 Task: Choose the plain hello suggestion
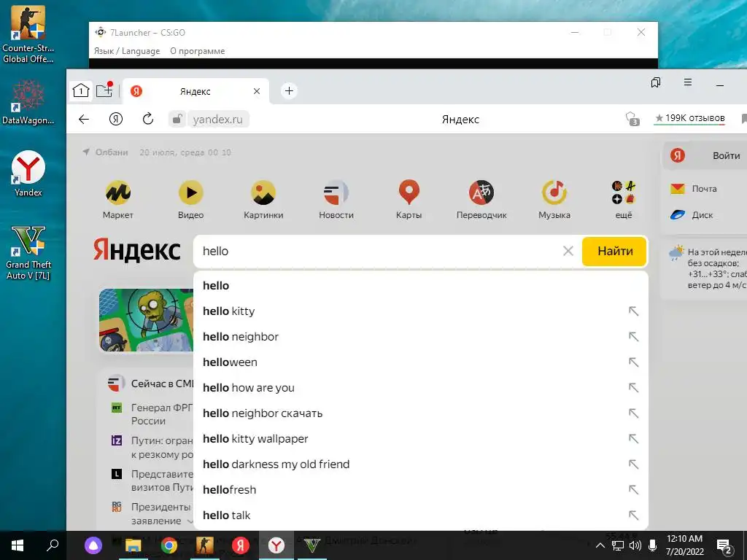(x=420, y=286)
